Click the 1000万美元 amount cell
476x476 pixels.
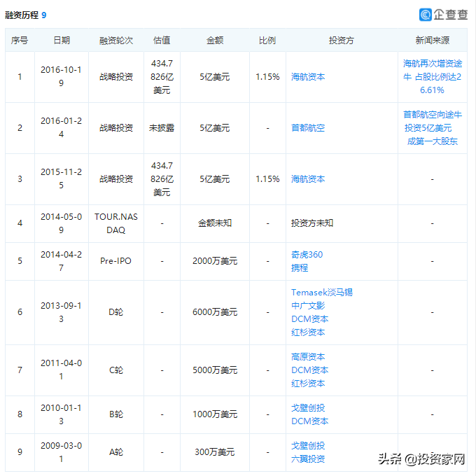[x=215, y=414]
